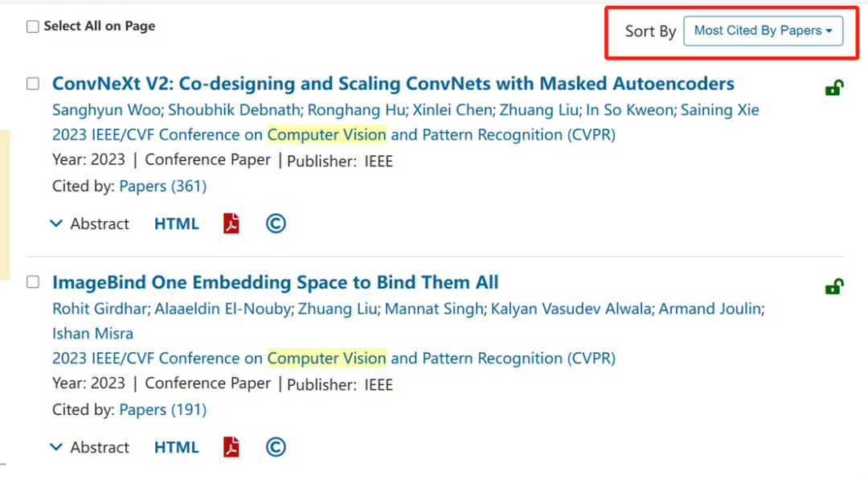The width and height of the screenshot is (868, 480).
Task: Click the copyright icon for ImageBind
Action: tap(276, 447)
